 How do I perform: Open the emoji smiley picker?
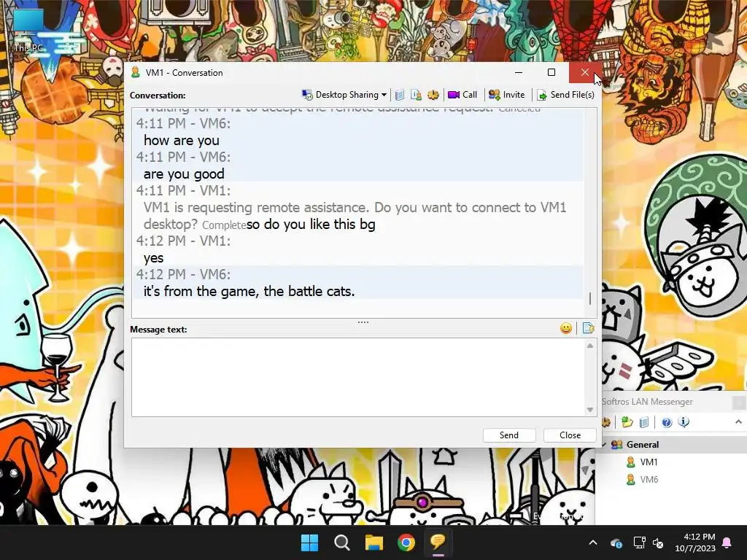(x=566, y=328)
